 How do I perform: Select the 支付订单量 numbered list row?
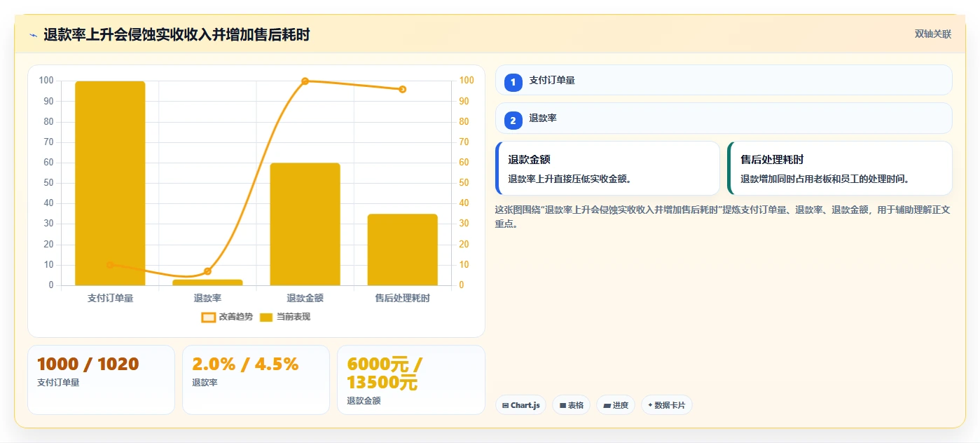[x=724, y=80]
